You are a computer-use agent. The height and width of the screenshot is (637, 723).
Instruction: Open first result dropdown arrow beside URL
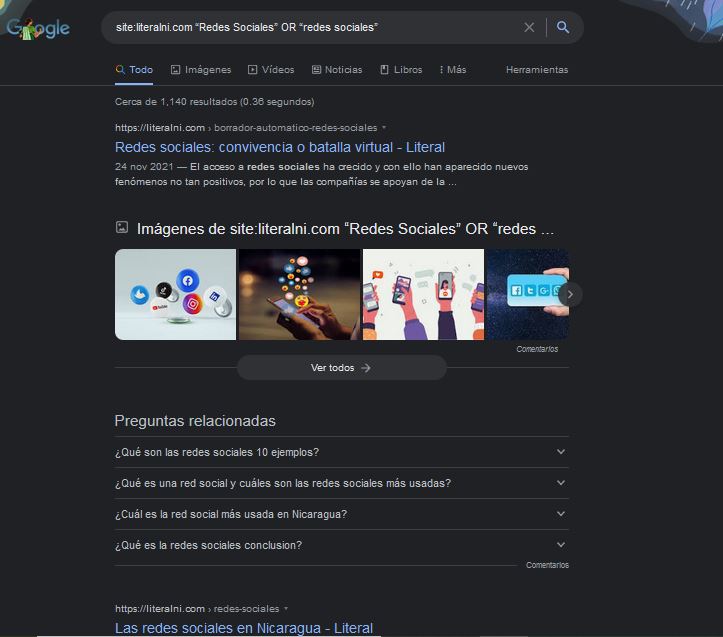coord(384,128)
